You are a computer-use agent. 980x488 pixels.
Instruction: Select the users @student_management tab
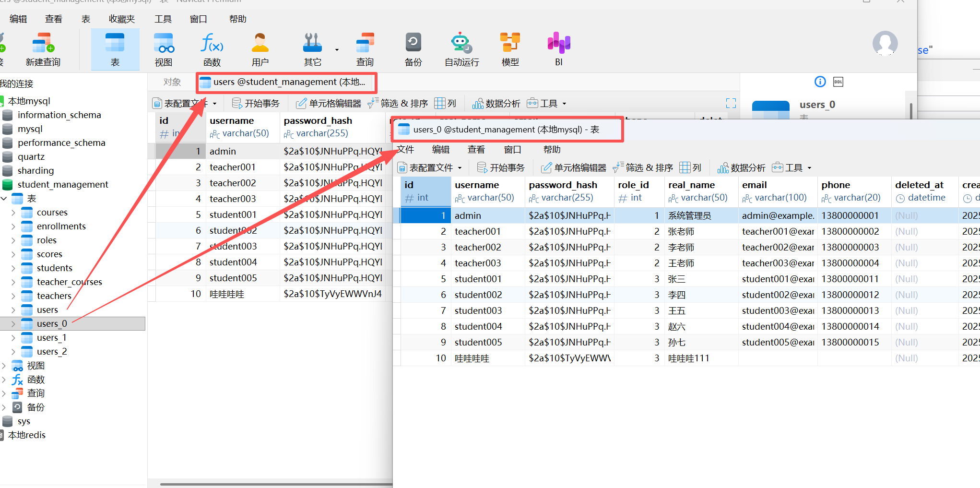(286, 82)
